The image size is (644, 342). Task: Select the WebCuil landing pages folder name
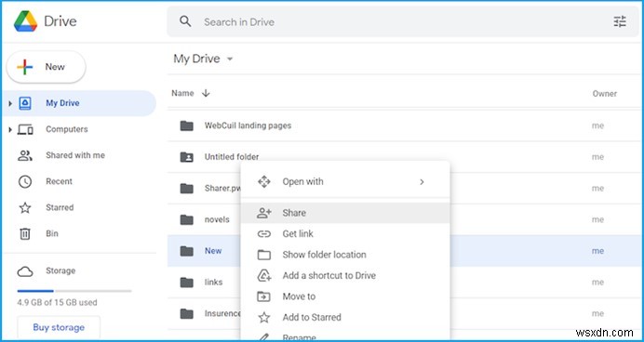(x=248, y=125)
